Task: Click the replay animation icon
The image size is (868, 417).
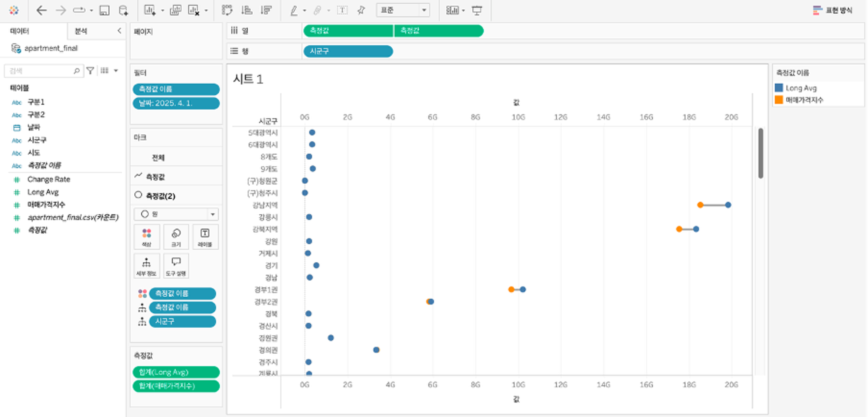Action: 79,11
